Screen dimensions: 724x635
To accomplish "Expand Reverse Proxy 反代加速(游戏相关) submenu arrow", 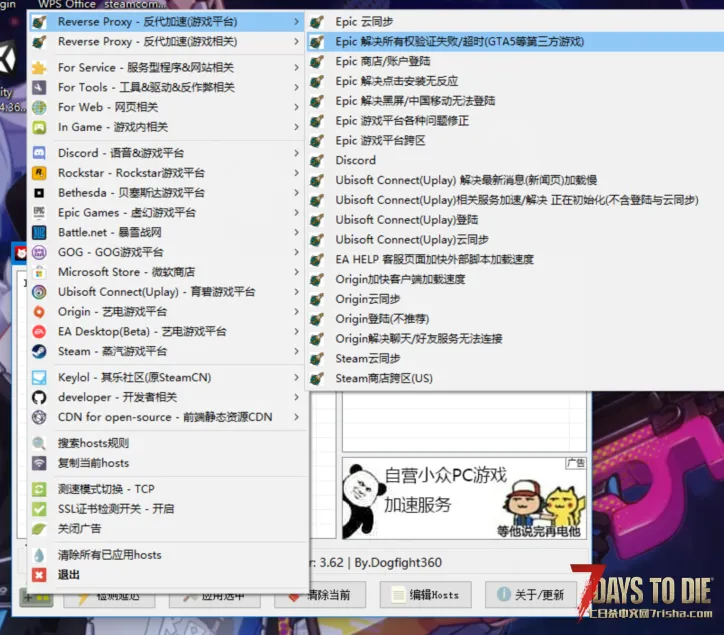I will [296, 42].
